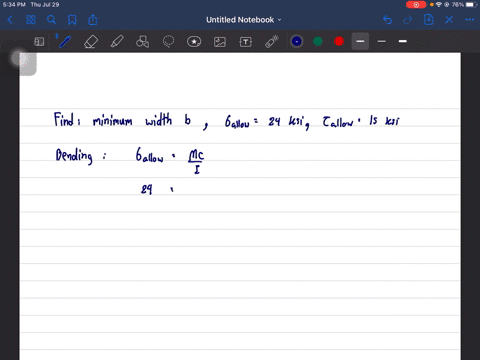Screen dimensions: 480x360
Task: Add a new page to the notebook
Action: [429, 20]
